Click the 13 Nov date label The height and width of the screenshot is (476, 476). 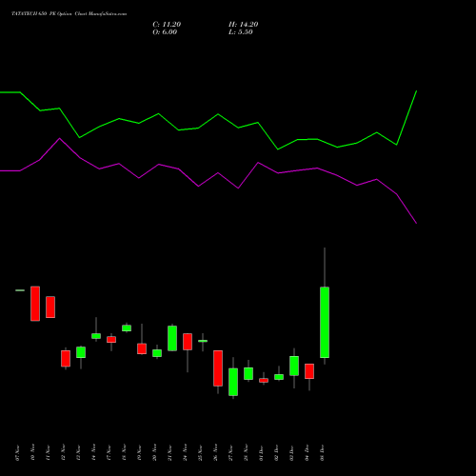pos(79,453)
